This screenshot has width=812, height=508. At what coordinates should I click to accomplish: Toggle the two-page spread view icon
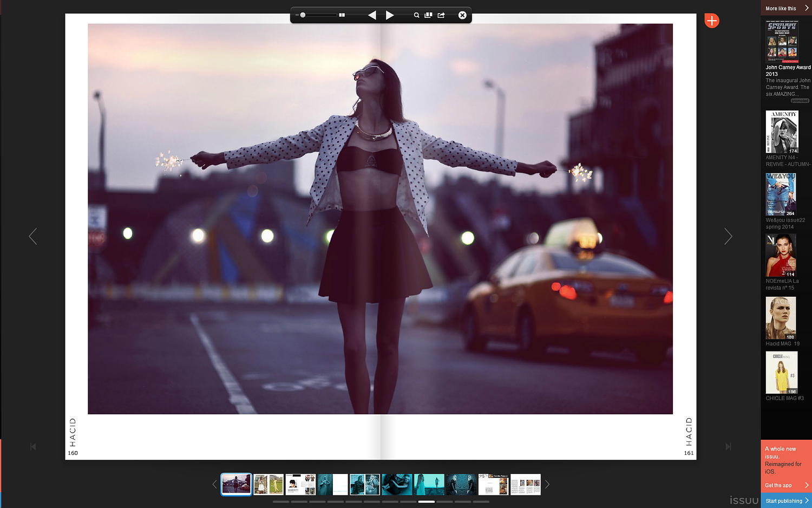[342, 15]
